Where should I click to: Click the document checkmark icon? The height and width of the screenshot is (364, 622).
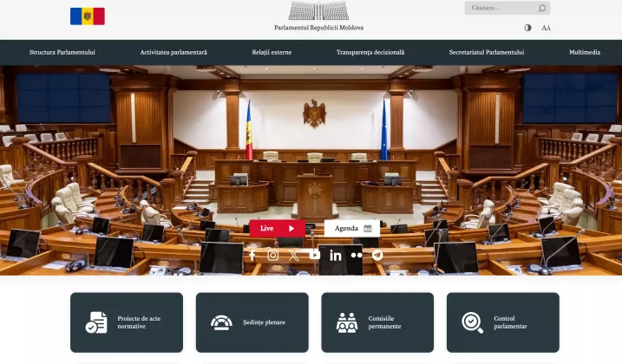coord(96,322)
